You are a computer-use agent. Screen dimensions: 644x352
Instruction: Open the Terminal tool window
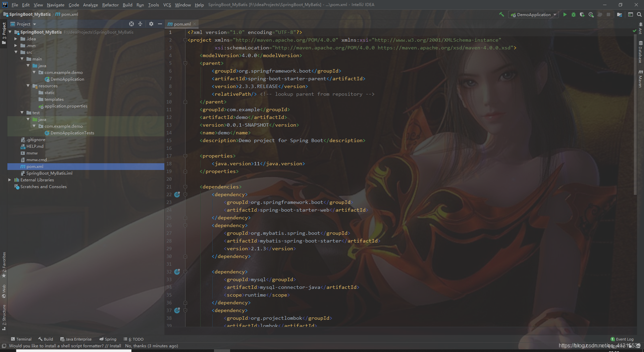[21, 339]
